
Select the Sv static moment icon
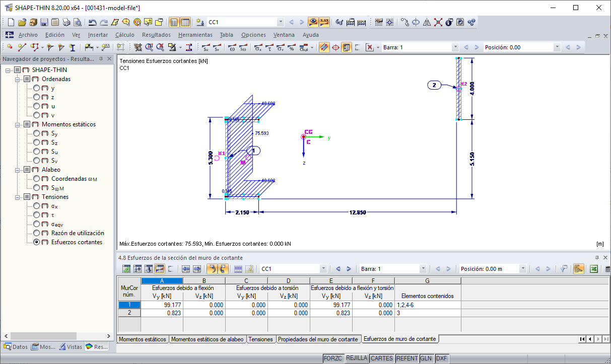tap(217, 47)
